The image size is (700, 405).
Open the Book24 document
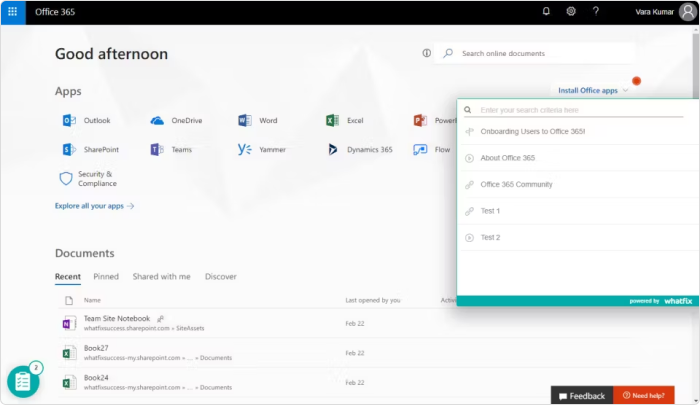click(96, 378)
